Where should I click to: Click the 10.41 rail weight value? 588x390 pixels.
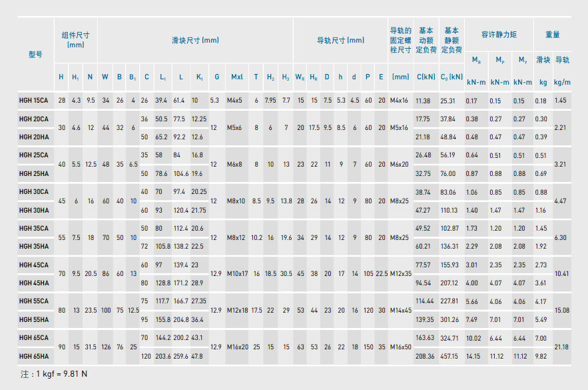coord(561,274)
